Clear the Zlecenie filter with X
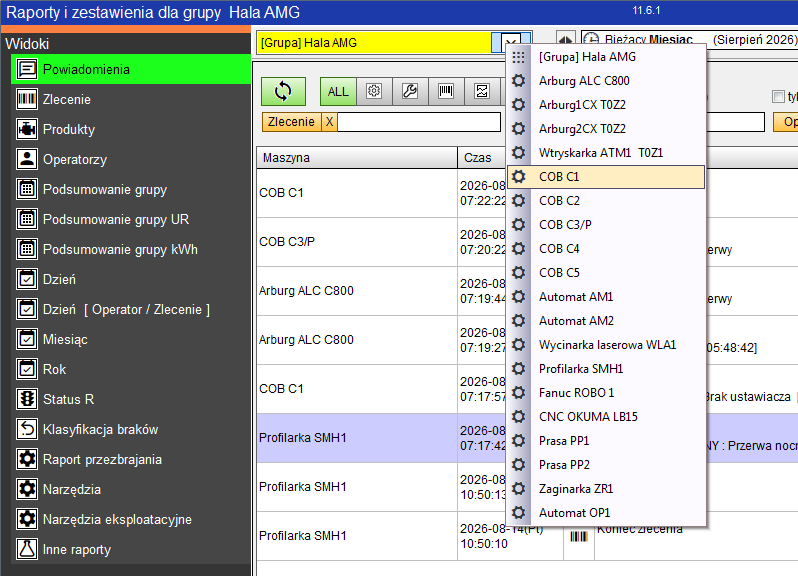Screen dimensions: 798x576 [x=330, y=122]
